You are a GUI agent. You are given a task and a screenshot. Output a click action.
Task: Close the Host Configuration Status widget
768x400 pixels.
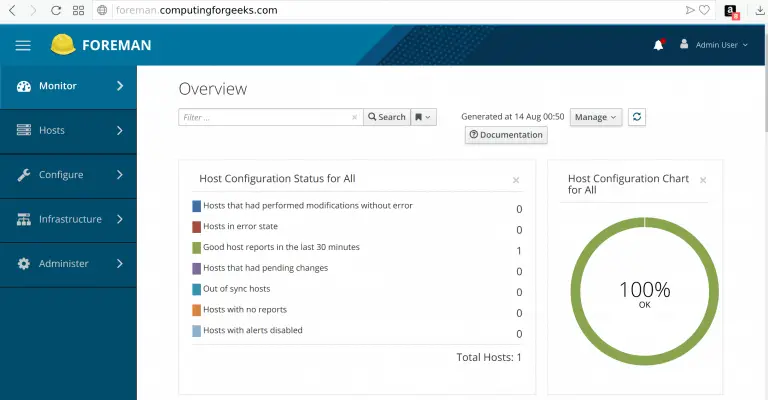pos(516,180)
